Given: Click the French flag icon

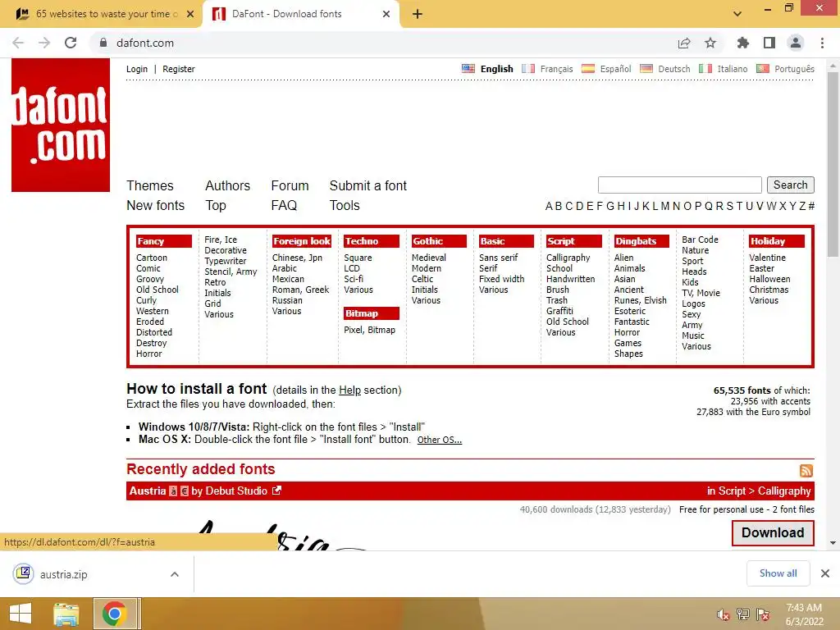Looking at the screenshot, I should click(x=528, y=69).
